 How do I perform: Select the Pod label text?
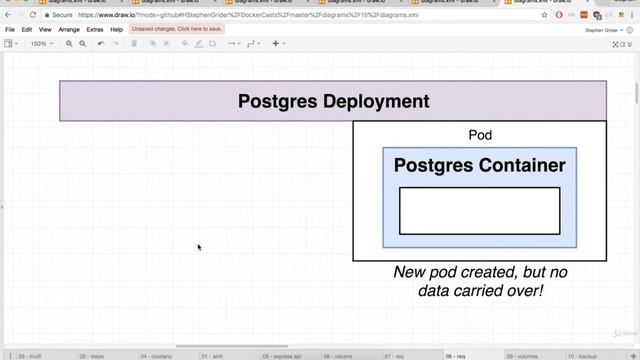(x=480, y=135)
